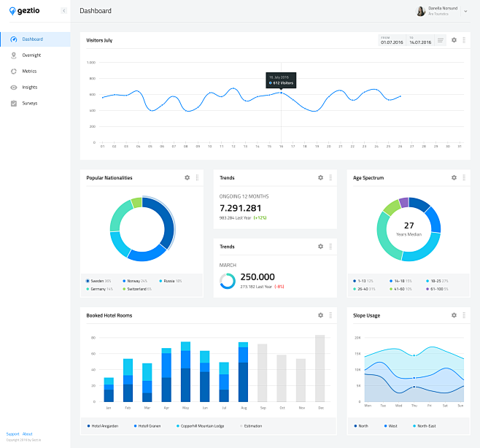The width and height of the screenshot is (480, 448).
Task: Open the About link in footer
Action: [27, 434]
